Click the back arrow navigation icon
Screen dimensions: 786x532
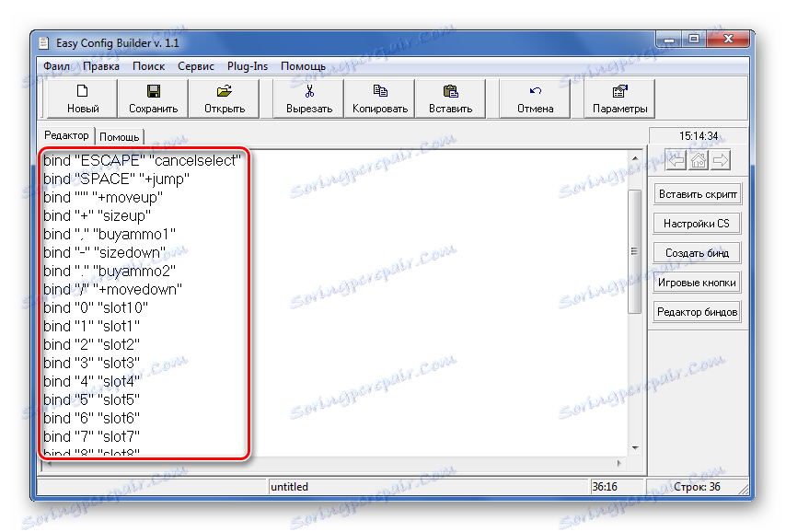[676, 160]
